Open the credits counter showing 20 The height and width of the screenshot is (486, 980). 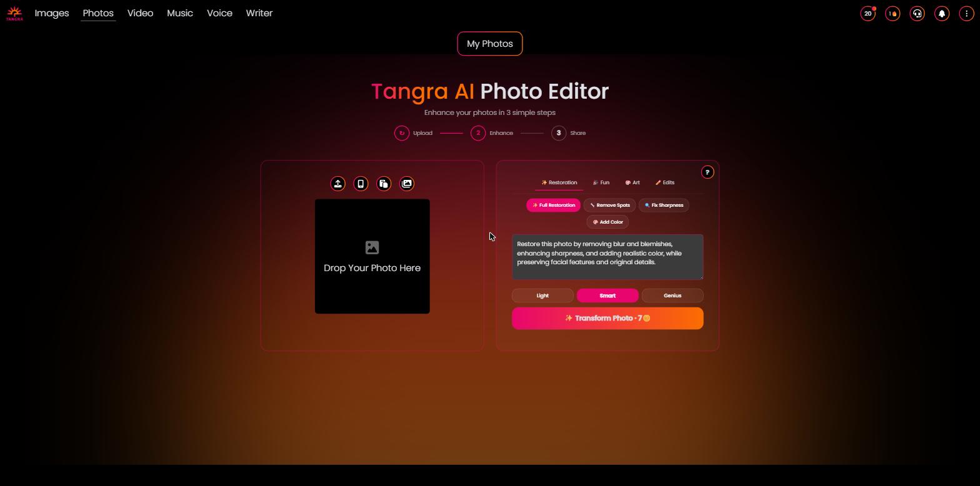[x=868, y=14]
